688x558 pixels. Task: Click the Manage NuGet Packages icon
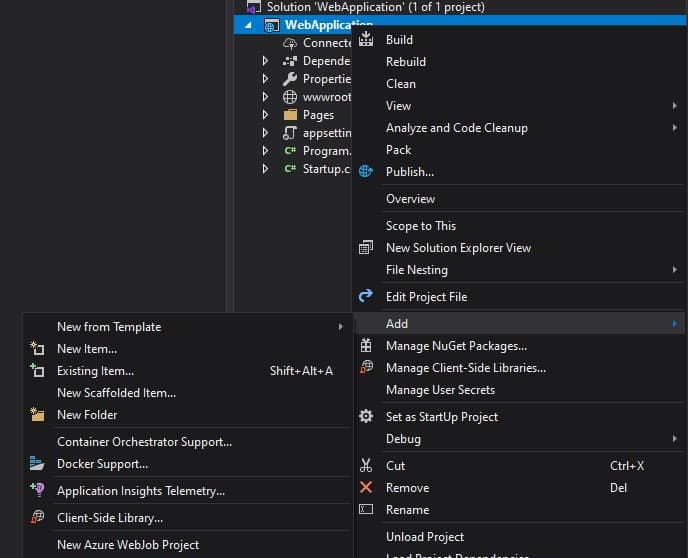(366, 346)
